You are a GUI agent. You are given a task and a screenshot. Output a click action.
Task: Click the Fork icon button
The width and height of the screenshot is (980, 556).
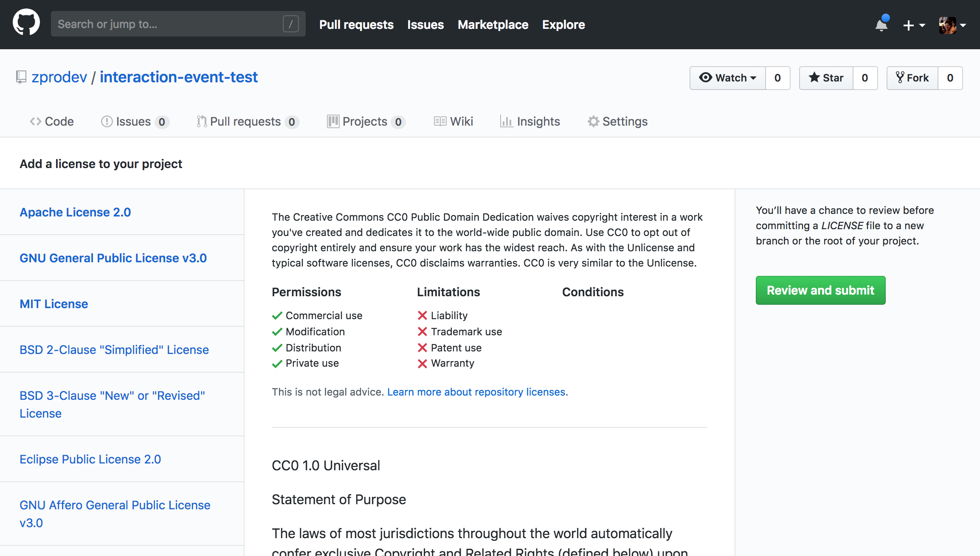click(912, 78)
